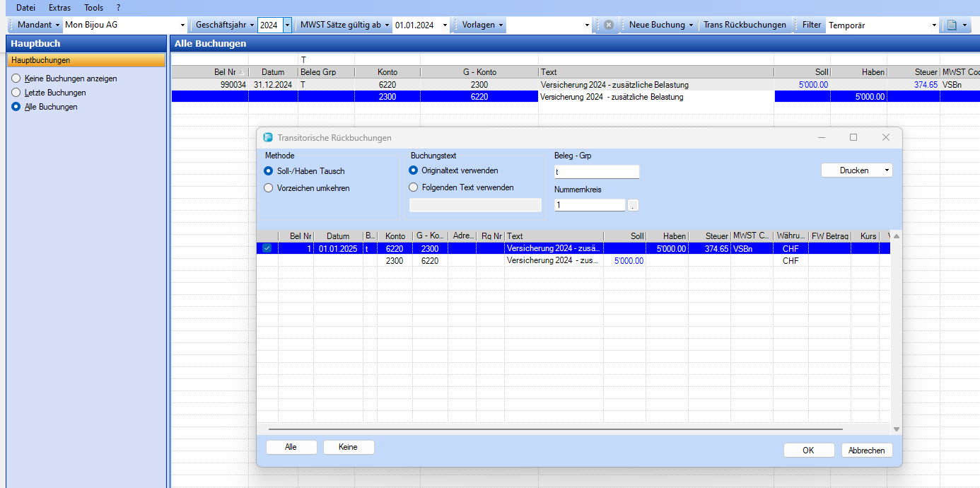The height and width of the screenshot is (488, 980).
Task: Click the OK button in dialog
Action: pos(808,450)
